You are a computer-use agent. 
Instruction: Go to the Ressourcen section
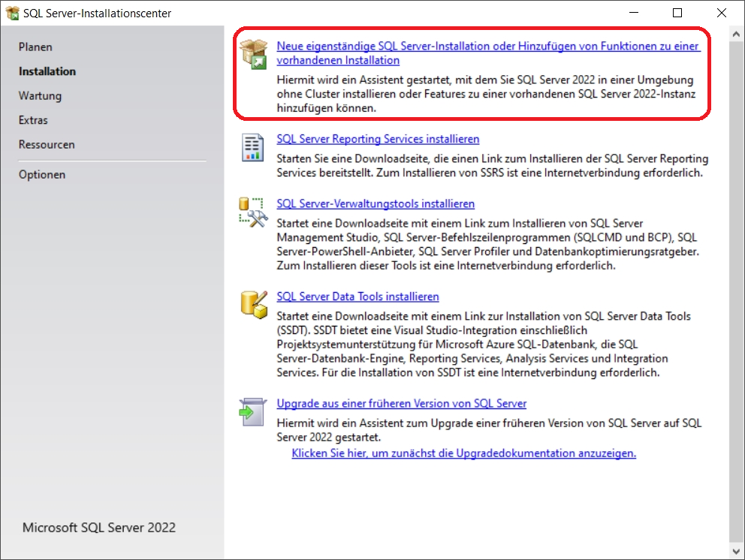[47, 144]
